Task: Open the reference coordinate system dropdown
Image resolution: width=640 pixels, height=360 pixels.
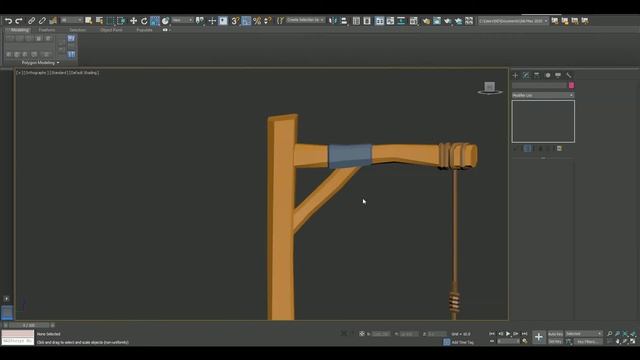Action: 182,20
